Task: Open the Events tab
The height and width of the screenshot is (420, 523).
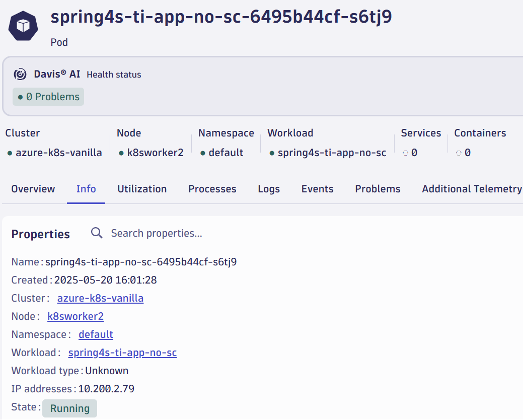Action: (x=317, y=189)
